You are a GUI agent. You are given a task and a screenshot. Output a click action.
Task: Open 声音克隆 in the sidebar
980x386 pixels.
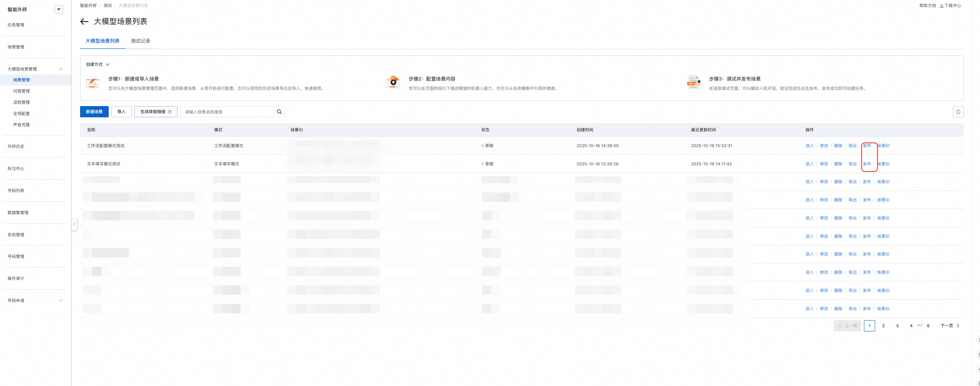pyautogui.click(x=22, y=125)
